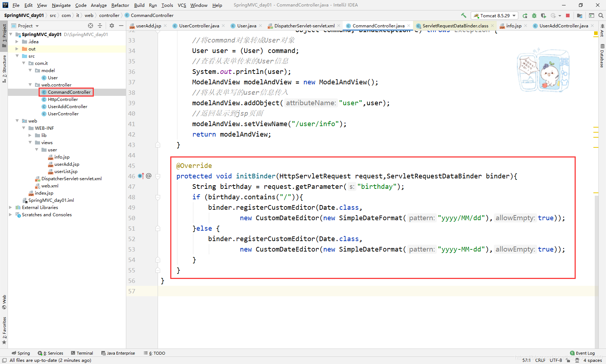Open Project panel settings gear

[x=112, y=26]
